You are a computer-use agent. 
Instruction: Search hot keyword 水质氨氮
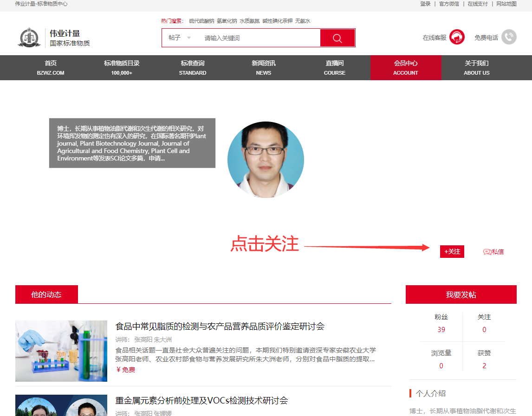coord(250,21)
